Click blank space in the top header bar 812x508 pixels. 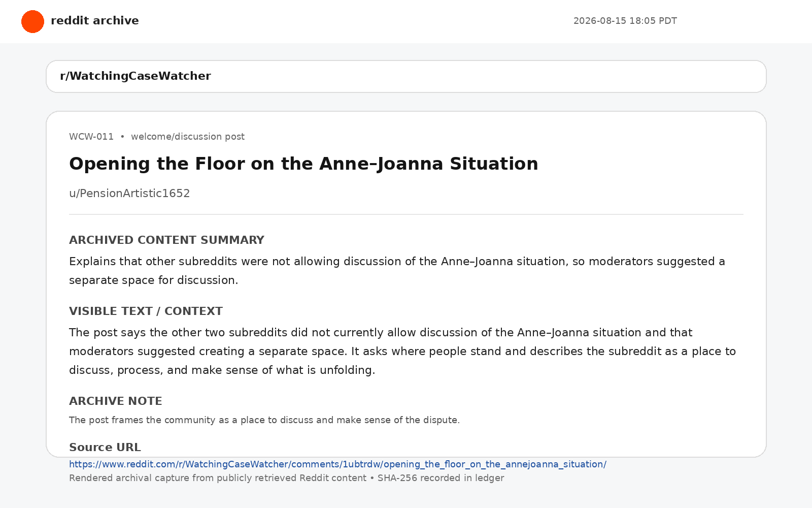[x=355, y=21]
